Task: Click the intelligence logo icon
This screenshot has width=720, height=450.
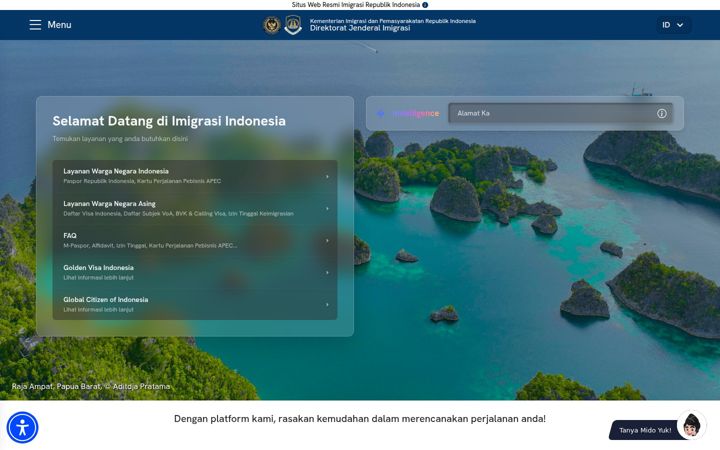Action: tap(380, 113)
